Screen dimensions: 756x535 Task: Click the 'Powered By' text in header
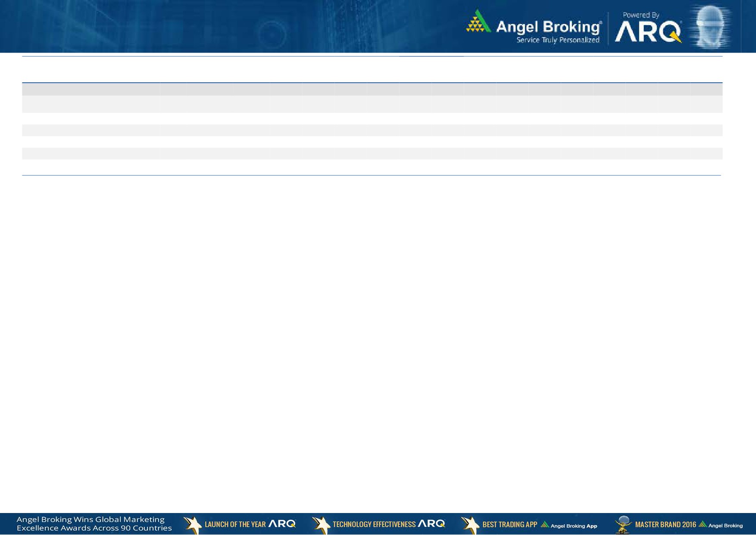coord(640,15)
